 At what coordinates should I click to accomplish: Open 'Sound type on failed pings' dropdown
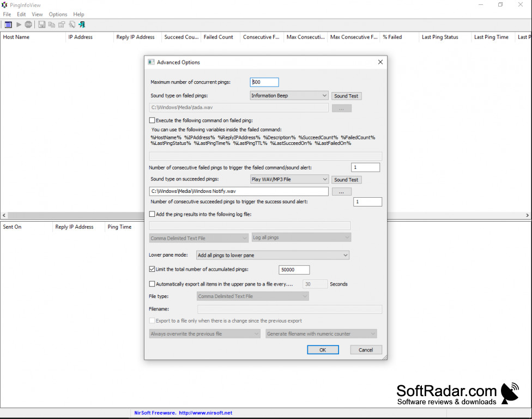pyautogui.click(x=289, y=96)
